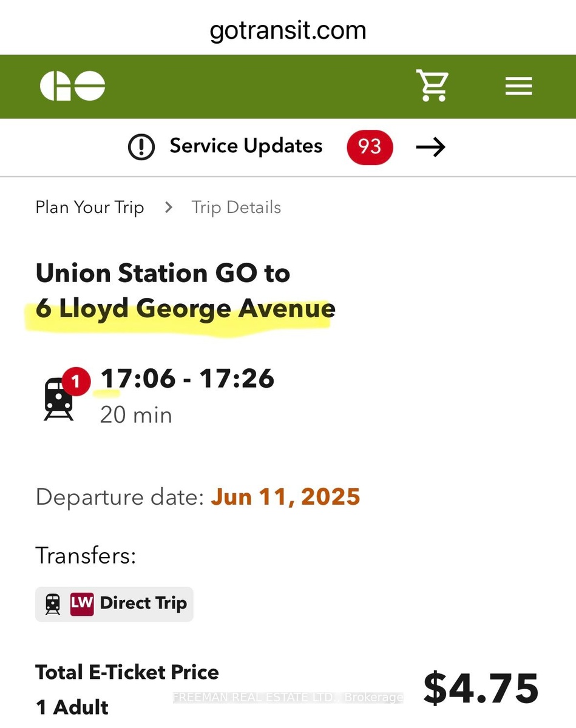The image size is (576, 728).
Task: Click the Jun 11, 2025 departure date
Action: click(285, 497)
